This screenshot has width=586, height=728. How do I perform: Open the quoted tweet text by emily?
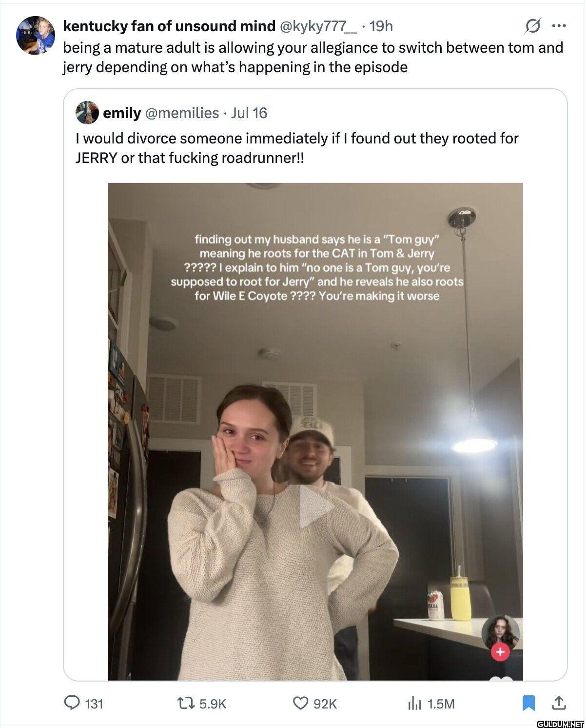(x=297, y=148)
